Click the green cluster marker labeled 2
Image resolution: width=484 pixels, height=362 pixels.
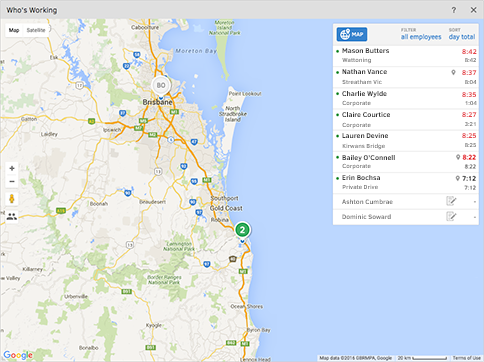pos(242,230)
